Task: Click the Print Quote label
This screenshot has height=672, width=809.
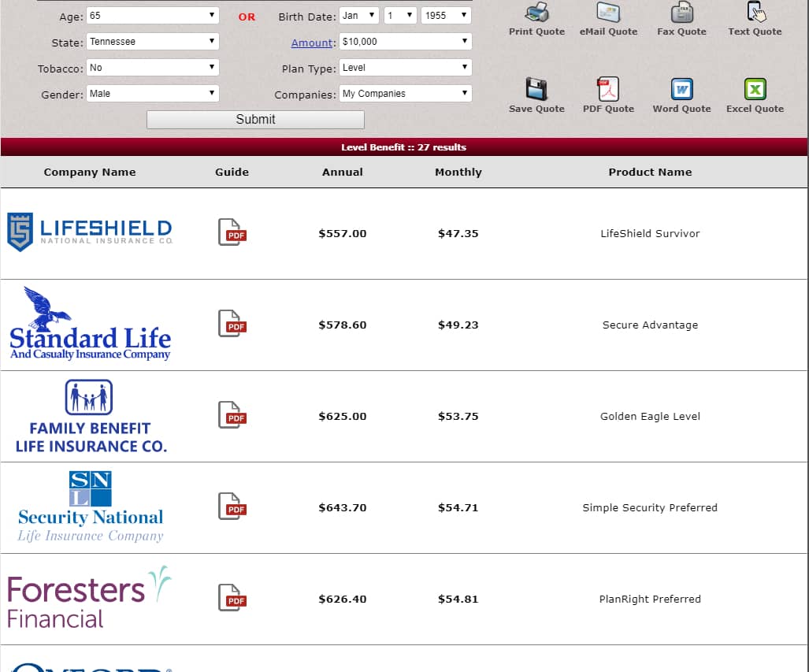Action: tap(536, 32)
